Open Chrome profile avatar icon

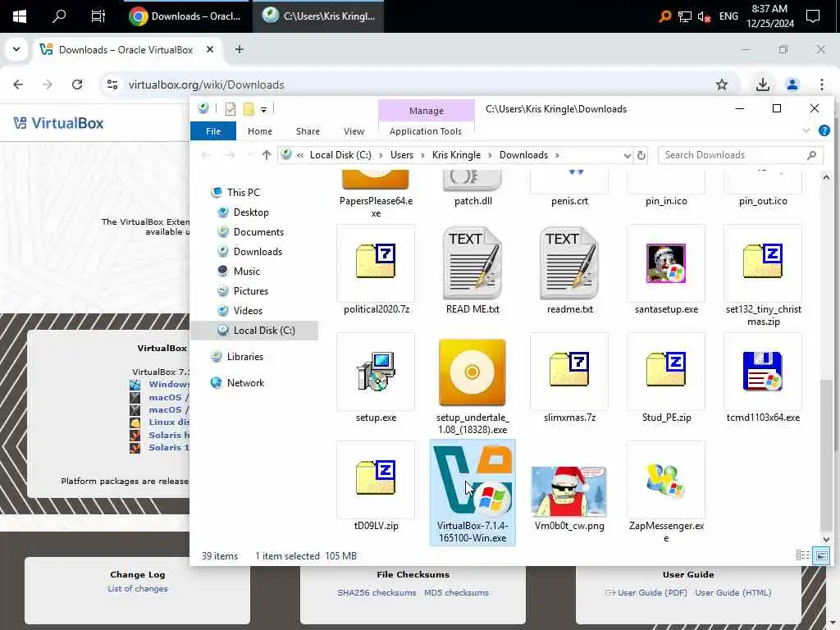792,84
